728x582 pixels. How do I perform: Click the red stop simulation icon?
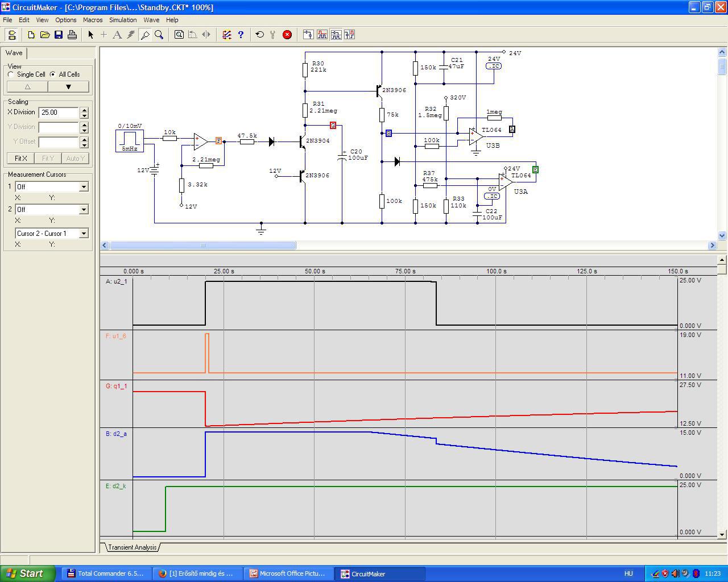click(287, 35)
